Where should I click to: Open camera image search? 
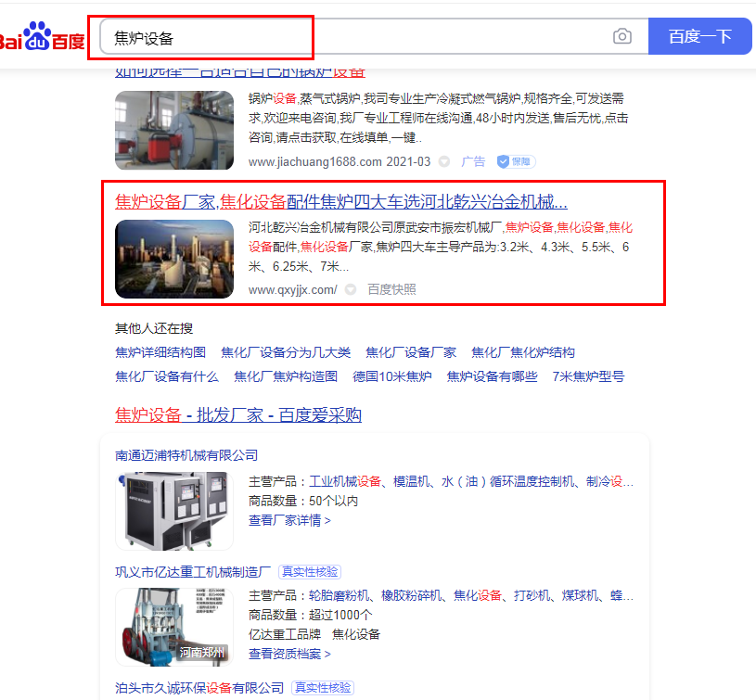[621, 37]
